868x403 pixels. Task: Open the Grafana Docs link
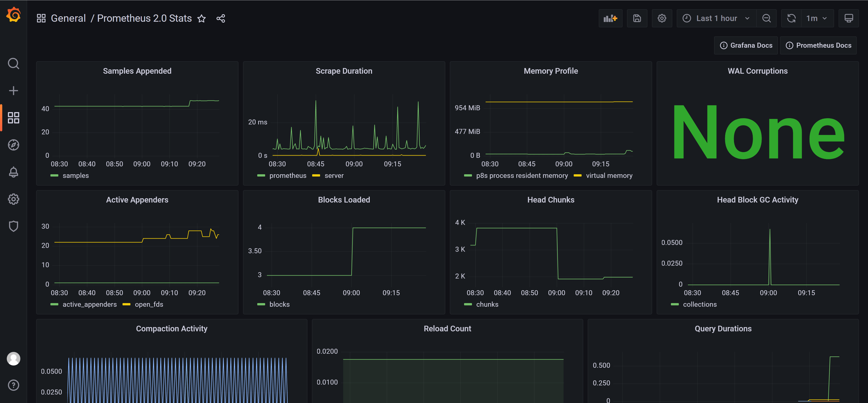(x=746, y=45)
